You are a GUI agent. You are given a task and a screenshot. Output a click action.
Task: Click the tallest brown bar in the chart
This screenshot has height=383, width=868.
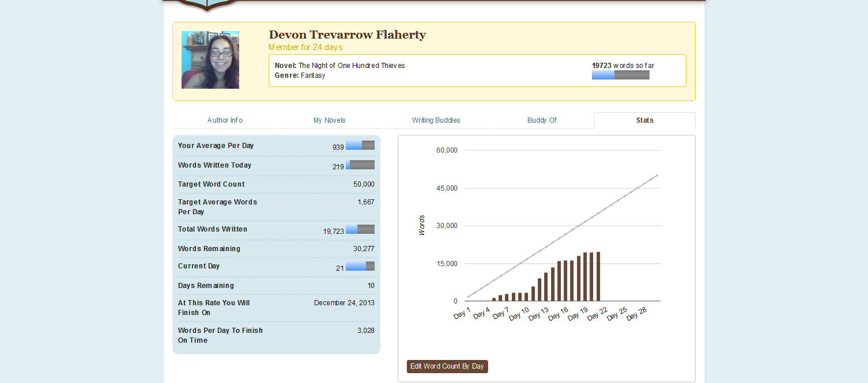[x=598, y=276]
